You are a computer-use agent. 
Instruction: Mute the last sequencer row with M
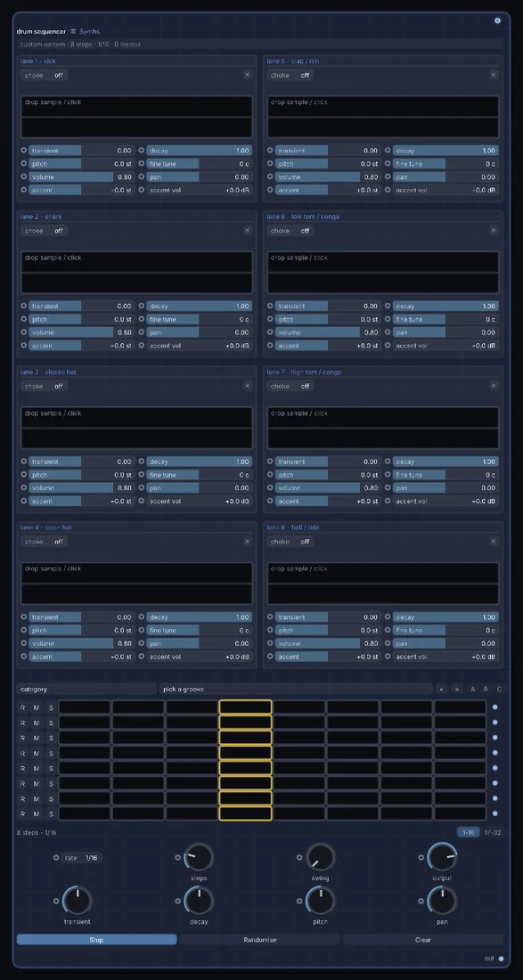[x=37, y=813]
